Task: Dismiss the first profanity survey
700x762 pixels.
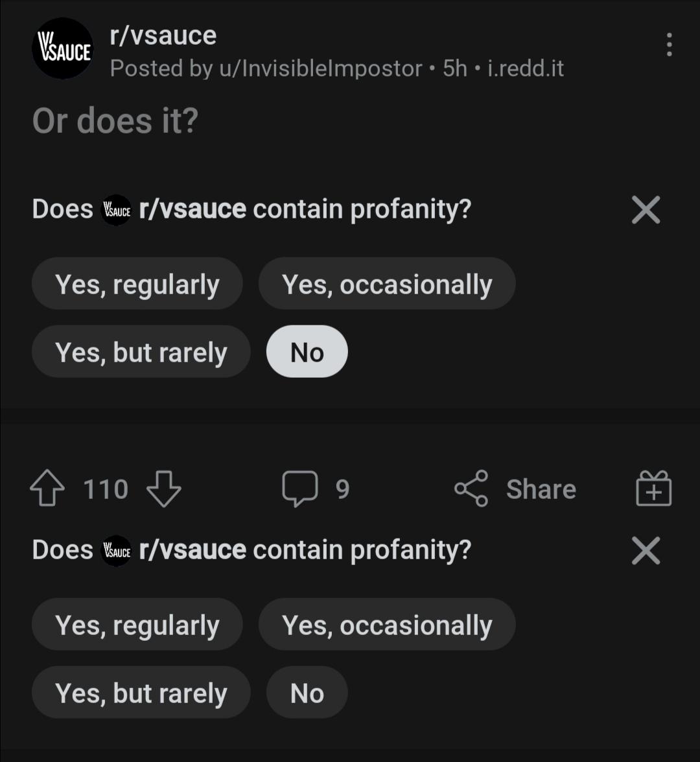Action: (645, 210)
